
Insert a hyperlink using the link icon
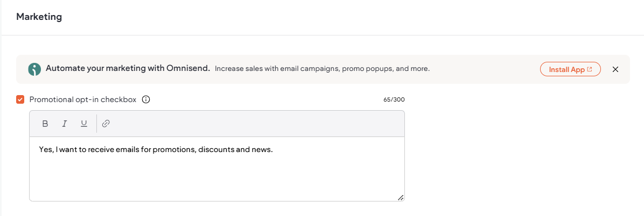click(106, 124)
